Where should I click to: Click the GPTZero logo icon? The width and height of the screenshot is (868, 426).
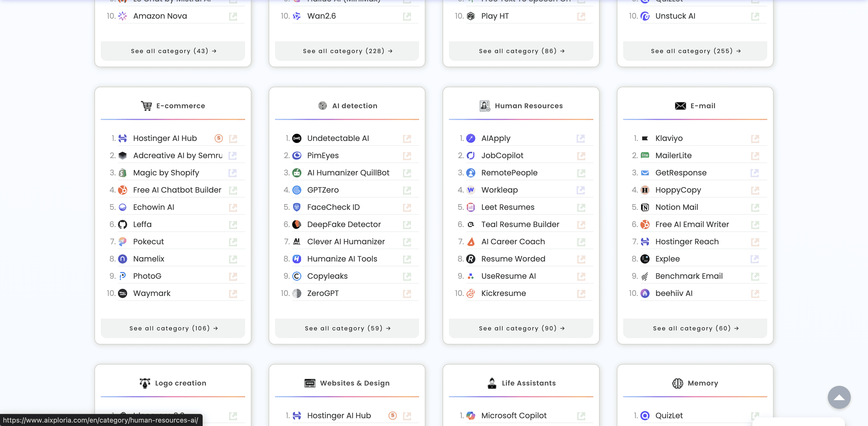(x=297, y=190)
